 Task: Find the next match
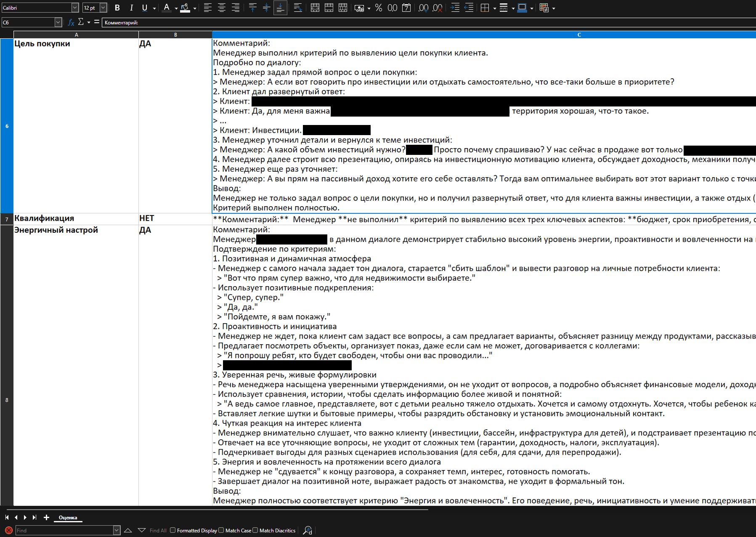click(x=142, y=530)
